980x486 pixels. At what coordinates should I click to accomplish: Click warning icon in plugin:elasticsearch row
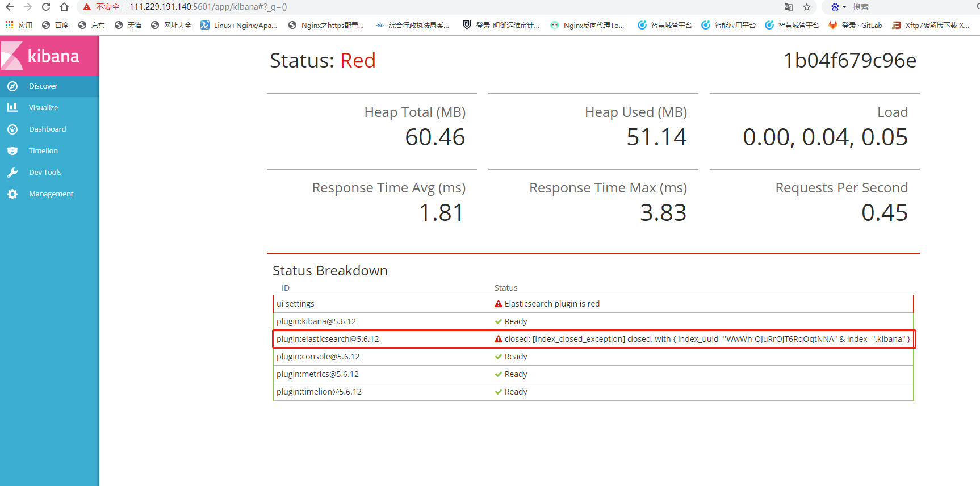(x=499, y=339)
